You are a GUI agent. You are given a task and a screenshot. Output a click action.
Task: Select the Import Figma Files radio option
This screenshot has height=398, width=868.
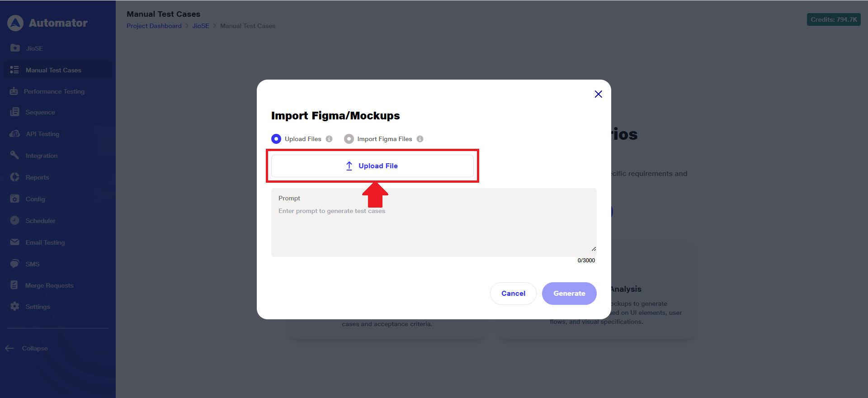pyautogui.click(x=349, y=139)
